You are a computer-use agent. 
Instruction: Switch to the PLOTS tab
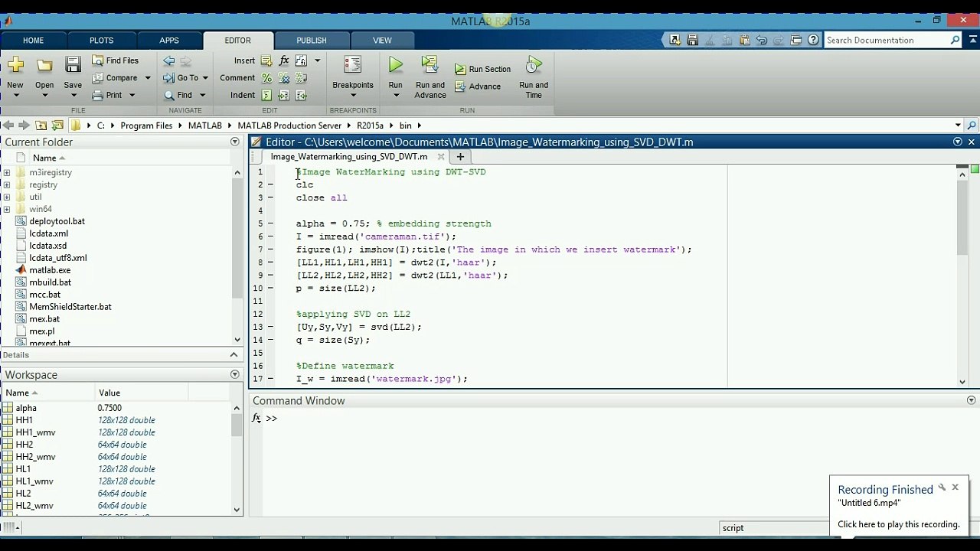101,41
